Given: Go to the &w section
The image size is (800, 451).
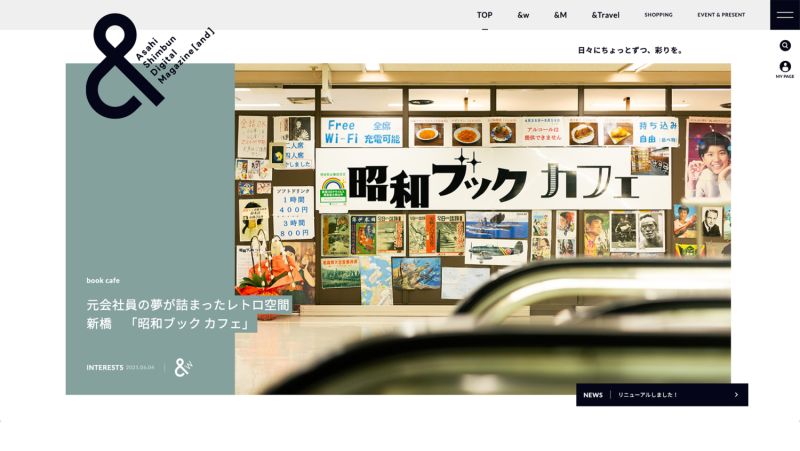Looking at the screenshot, I should pos(523,15).
